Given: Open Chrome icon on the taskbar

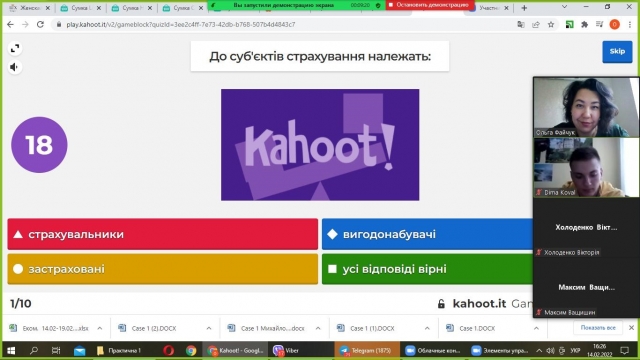Looking at the screenshot, I should (x=191, y=351).
